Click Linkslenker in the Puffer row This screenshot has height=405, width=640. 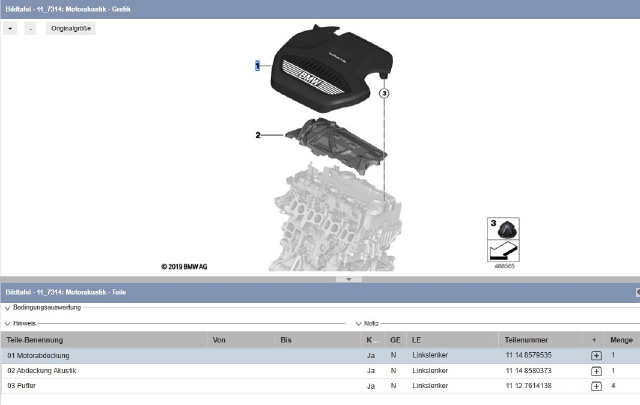(x=430, y=386)
